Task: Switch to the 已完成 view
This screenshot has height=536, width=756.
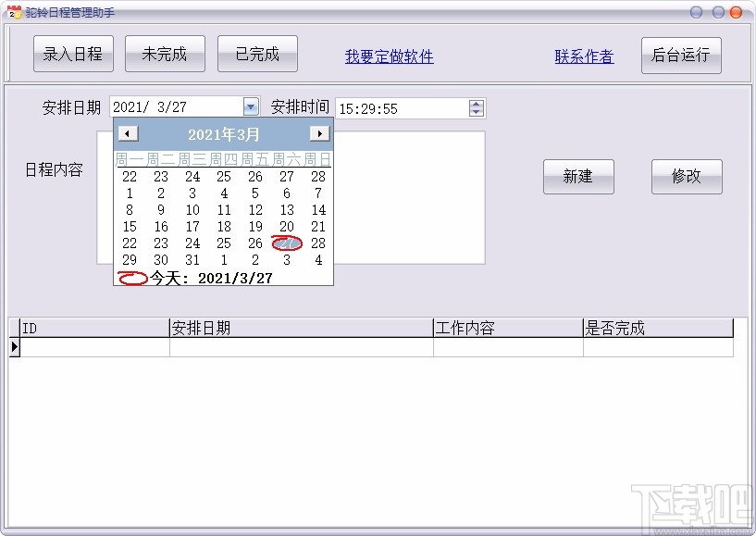Action: (257, 54)
